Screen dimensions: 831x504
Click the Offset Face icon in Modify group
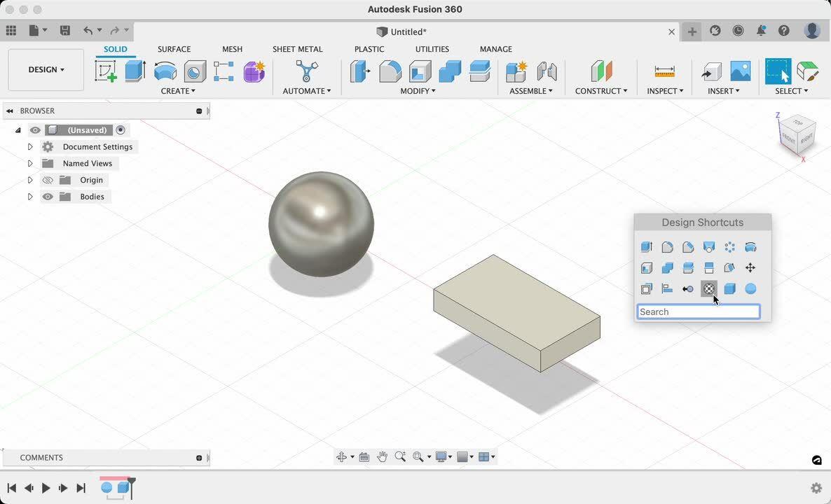[x=480, y=71]
